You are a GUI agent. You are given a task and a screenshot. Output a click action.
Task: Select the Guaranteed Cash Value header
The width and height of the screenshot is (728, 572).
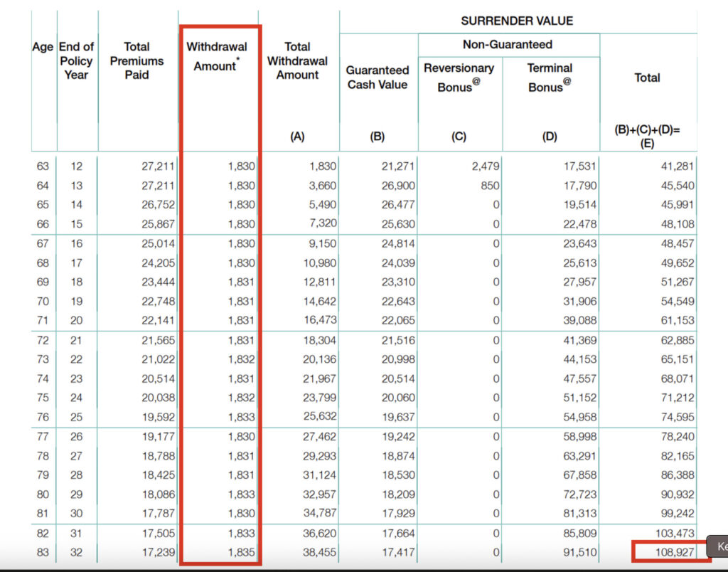[378, 77]
